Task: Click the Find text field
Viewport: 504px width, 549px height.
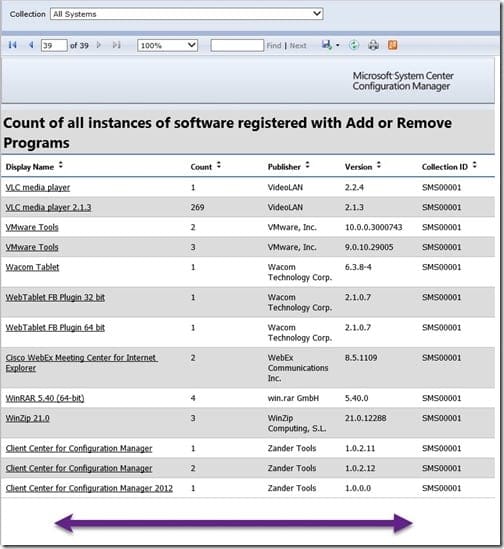Action: tap(237, 46)
